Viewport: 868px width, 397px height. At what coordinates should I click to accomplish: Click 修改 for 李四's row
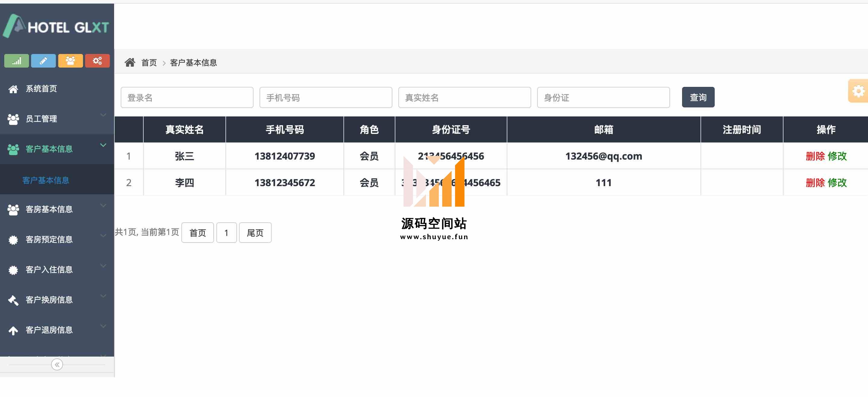pos(837,183)
